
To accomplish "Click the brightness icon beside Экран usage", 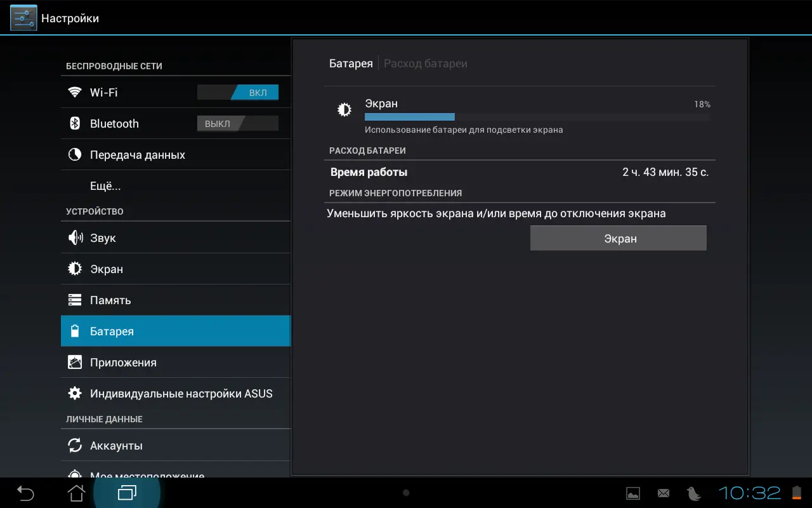I will 344,110.
